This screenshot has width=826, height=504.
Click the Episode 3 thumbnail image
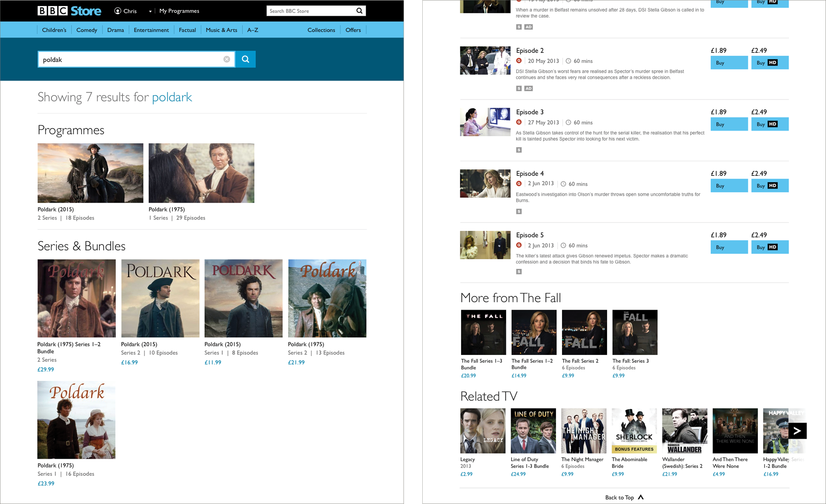pos(485,122)
